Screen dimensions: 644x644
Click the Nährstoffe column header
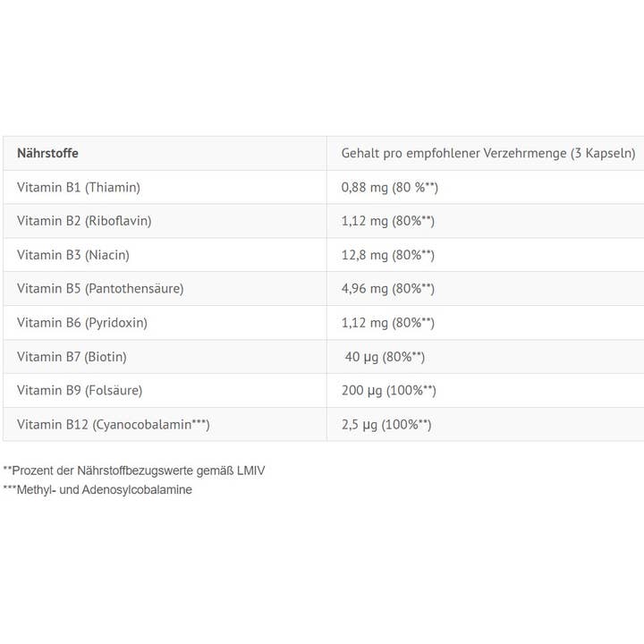pyautogui.click(x=47, y=153)
